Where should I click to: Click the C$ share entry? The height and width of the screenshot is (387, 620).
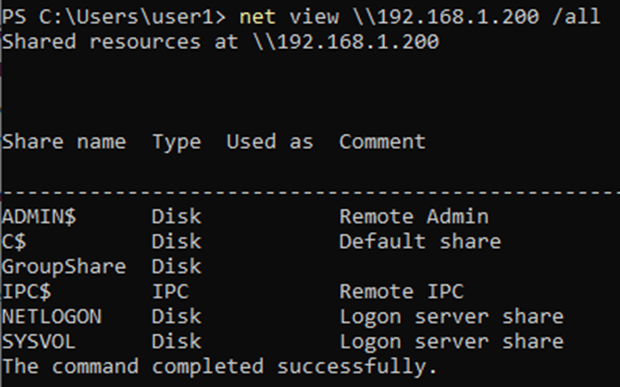coord(14,242)
